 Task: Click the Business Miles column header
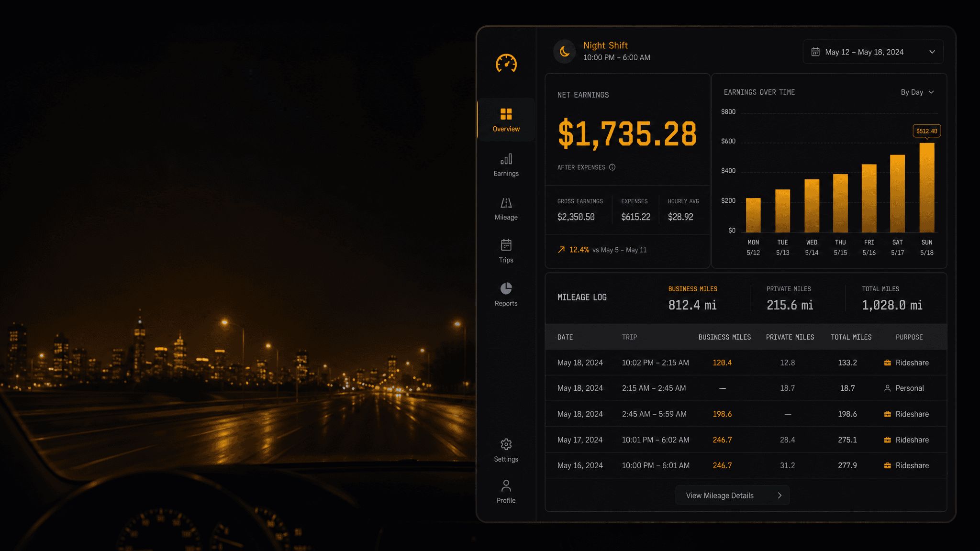point(724,337)
